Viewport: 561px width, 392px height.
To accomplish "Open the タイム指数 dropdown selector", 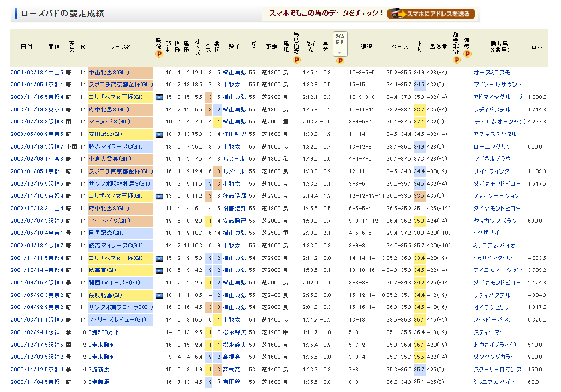I will pos(340,44).
